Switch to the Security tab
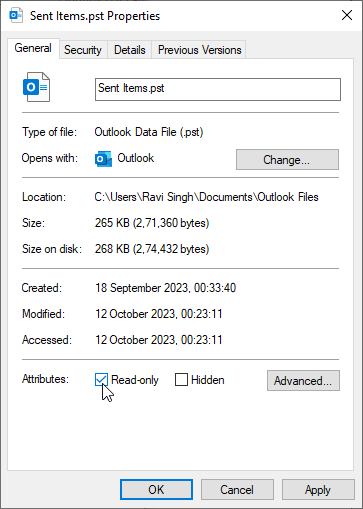This screenshot has width=363, height=509. point(83,50)
